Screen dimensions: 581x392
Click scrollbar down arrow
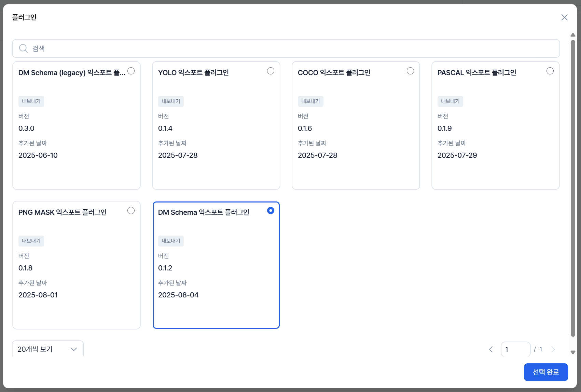click(573, 352)
